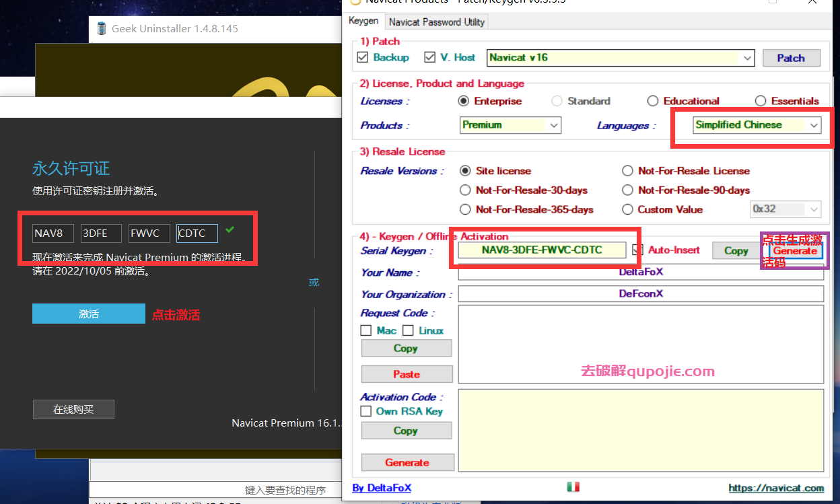The width and height of the screenshot is (840, 504).
Task: Copy the serial key with Copy button
Action: coord(736,250)
